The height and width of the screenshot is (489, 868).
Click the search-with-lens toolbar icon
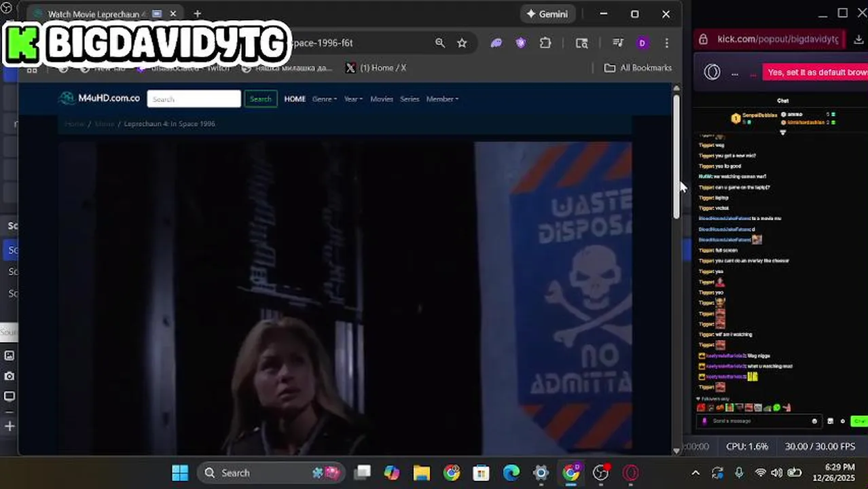pos(582,43)
